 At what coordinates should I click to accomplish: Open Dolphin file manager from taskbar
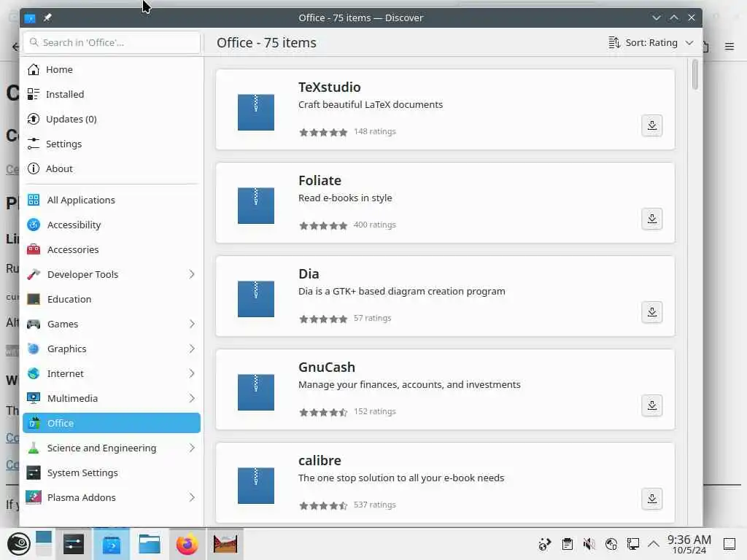[149, 544]
